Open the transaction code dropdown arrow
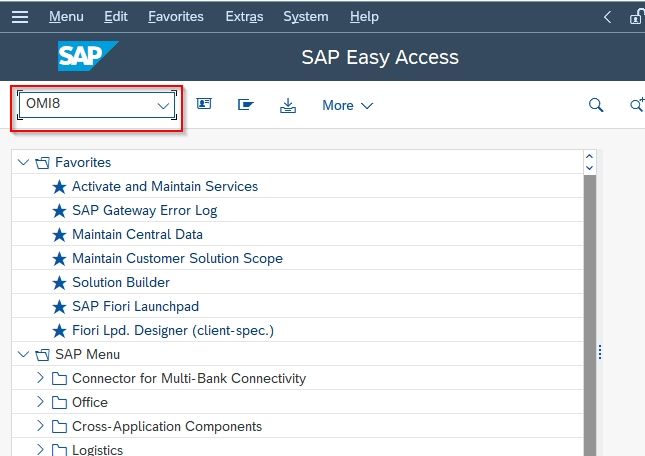 point(163,106)
